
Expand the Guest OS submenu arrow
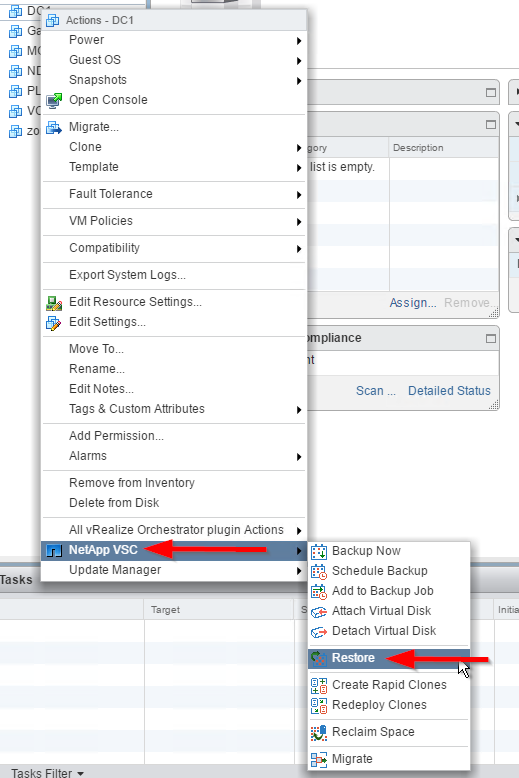click(x=299, y=61)
